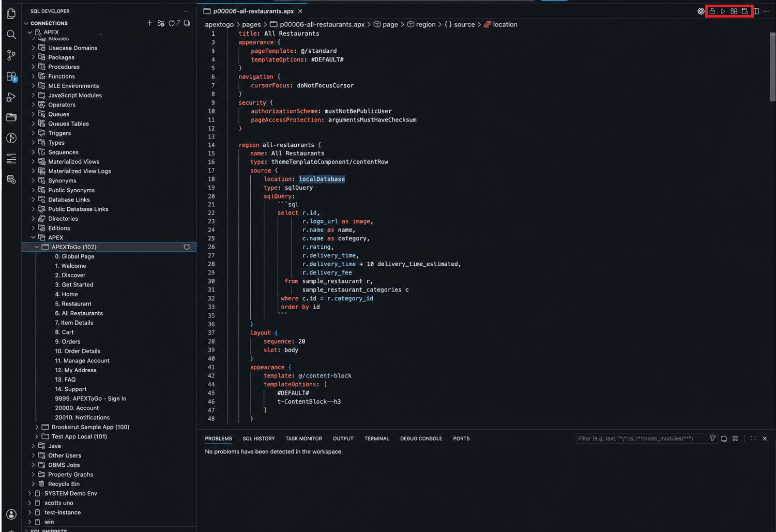The height and width of the screenshot is (532, 776).
Task: Open page '0. Global Page'
Action: [x=74, y=256]
